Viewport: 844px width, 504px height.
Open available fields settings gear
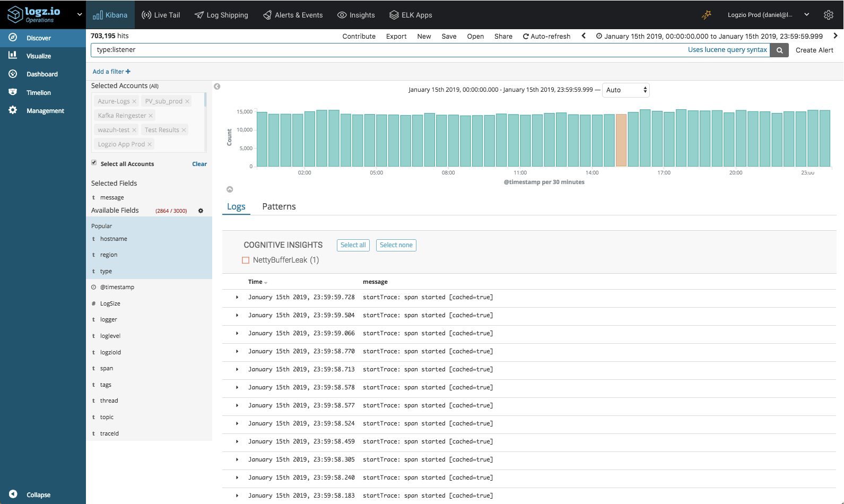(x=201, y=211)
